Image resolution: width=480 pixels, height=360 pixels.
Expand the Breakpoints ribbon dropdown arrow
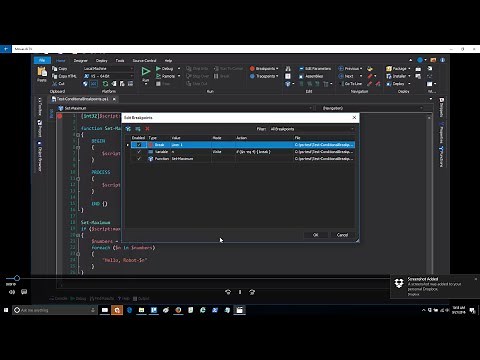277,68
